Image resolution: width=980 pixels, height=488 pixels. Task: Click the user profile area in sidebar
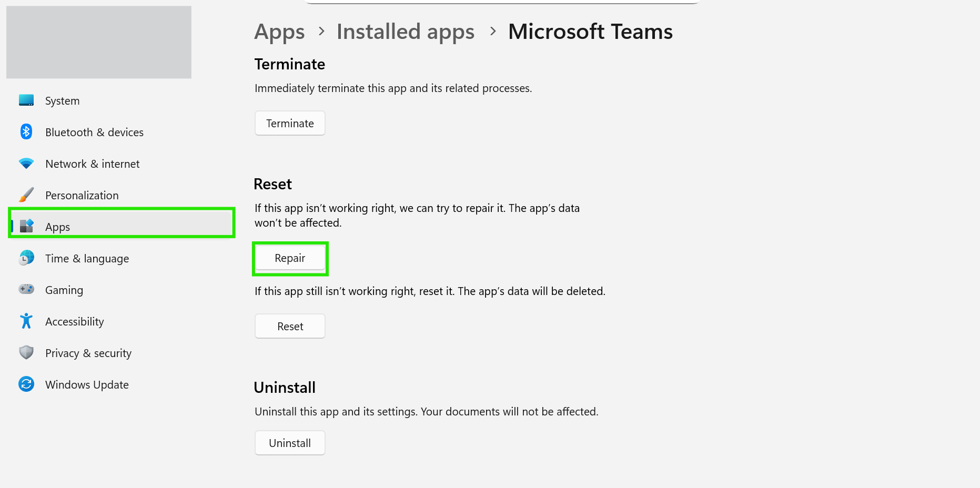click(99, 42)
